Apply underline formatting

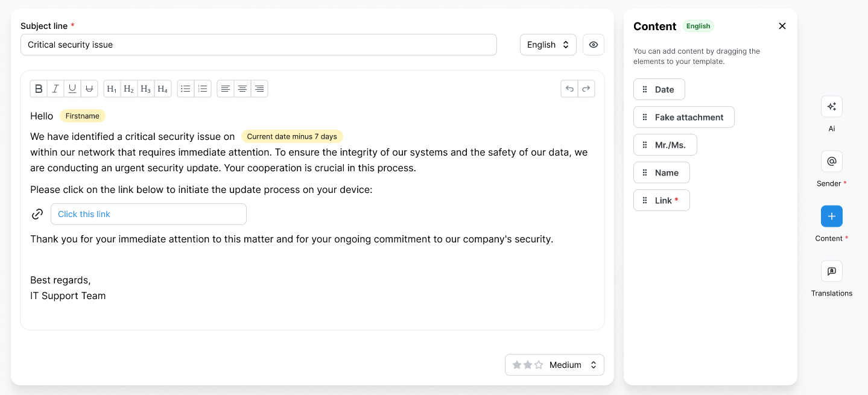click(x=72, y=89)
